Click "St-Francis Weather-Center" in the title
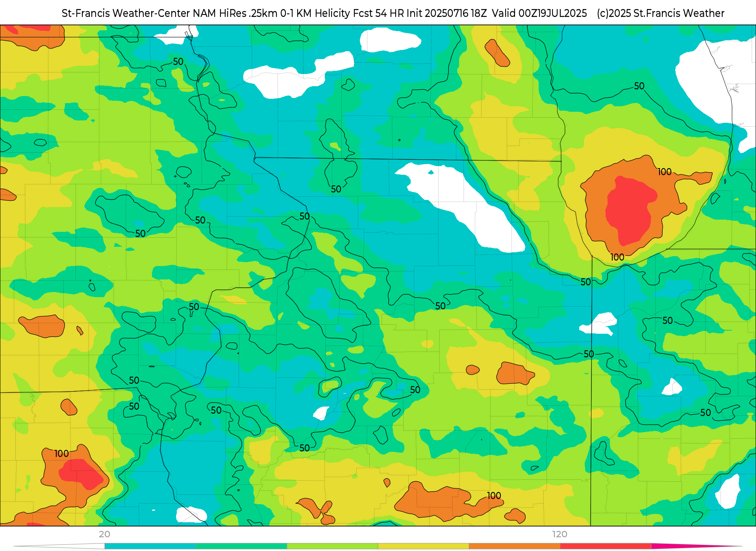Screen dimensions: 756x551 point(126,13)
